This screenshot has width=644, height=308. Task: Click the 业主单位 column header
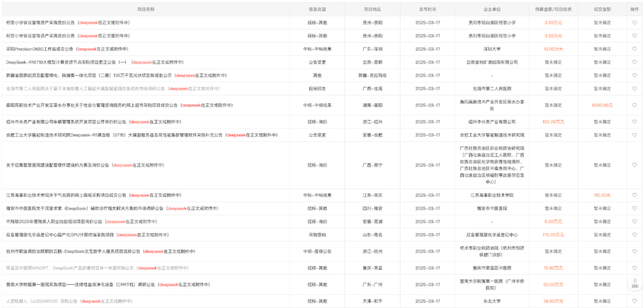493,9
